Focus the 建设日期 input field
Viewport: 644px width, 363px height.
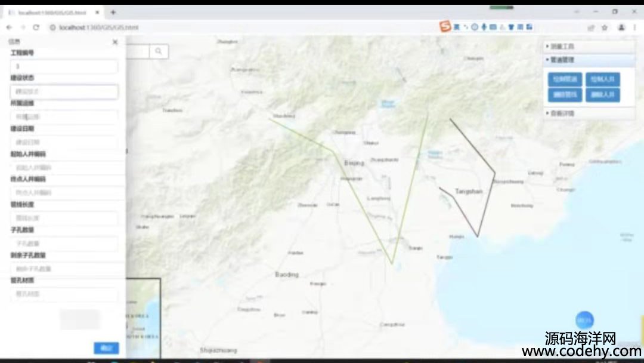[x=64, y=142]
